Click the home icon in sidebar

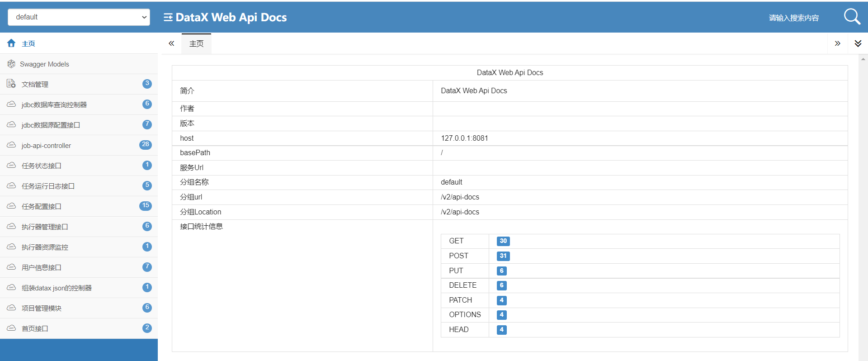[x=11, y=43]
